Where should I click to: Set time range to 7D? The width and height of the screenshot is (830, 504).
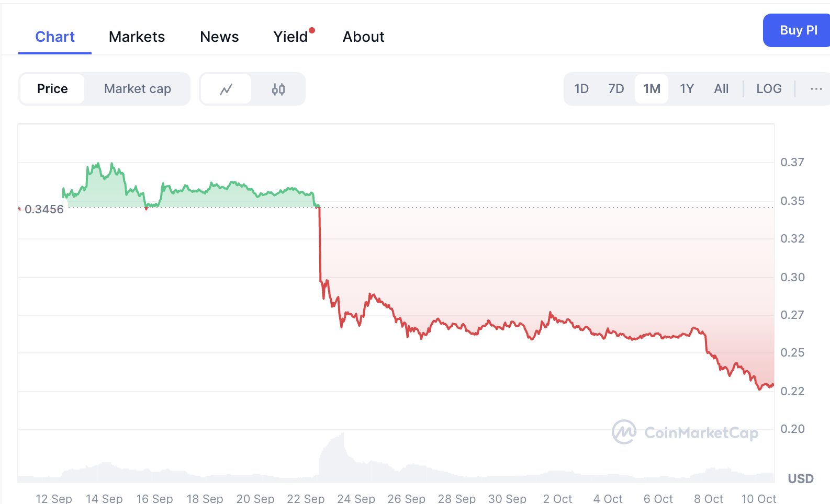[x=616, y=89]
